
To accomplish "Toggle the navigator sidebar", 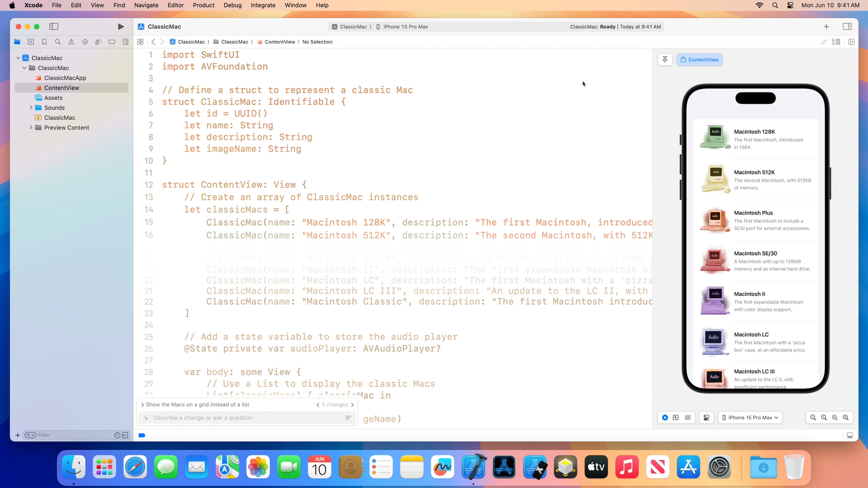I will [x=54, y=26].
